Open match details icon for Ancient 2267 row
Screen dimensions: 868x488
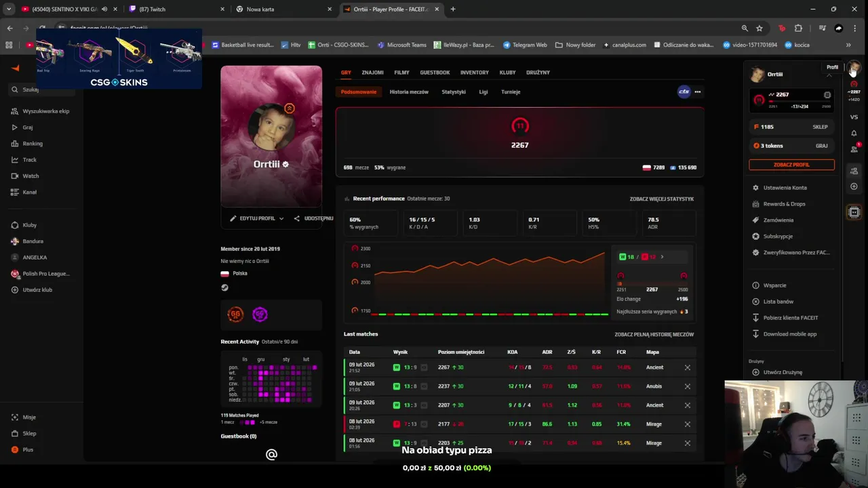tap(687, 367)
